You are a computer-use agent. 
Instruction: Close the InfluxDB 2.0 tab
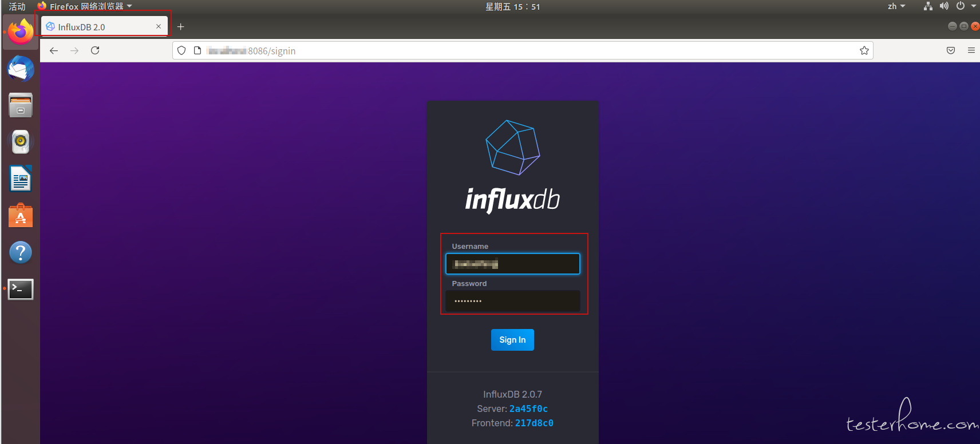click(x=159, y=26)
